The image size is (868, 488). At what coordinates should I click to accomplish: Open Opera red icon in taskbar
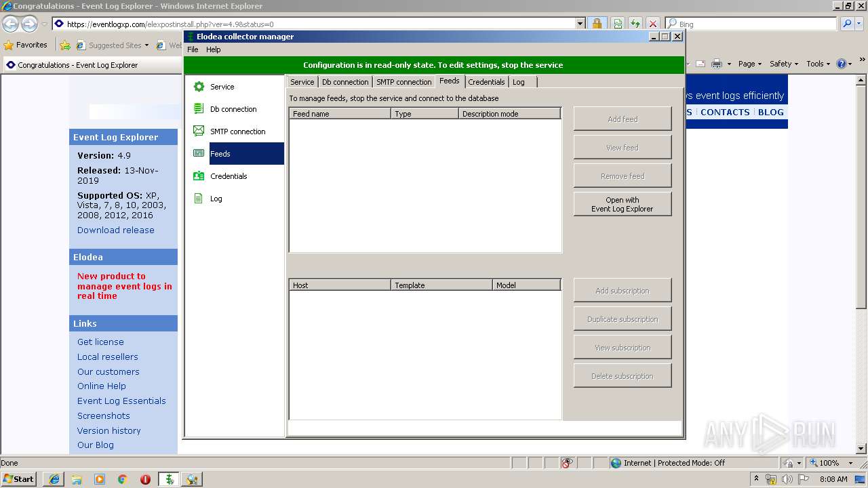point(145,479)
